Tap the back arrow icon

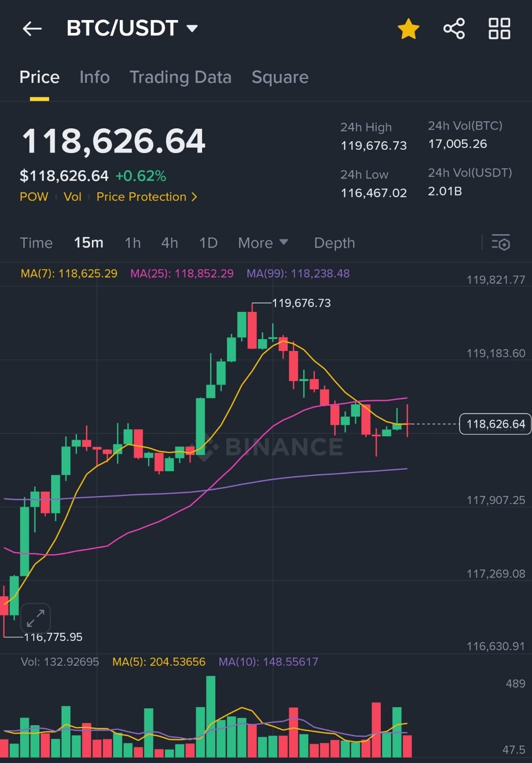click(x=32, y=29)
